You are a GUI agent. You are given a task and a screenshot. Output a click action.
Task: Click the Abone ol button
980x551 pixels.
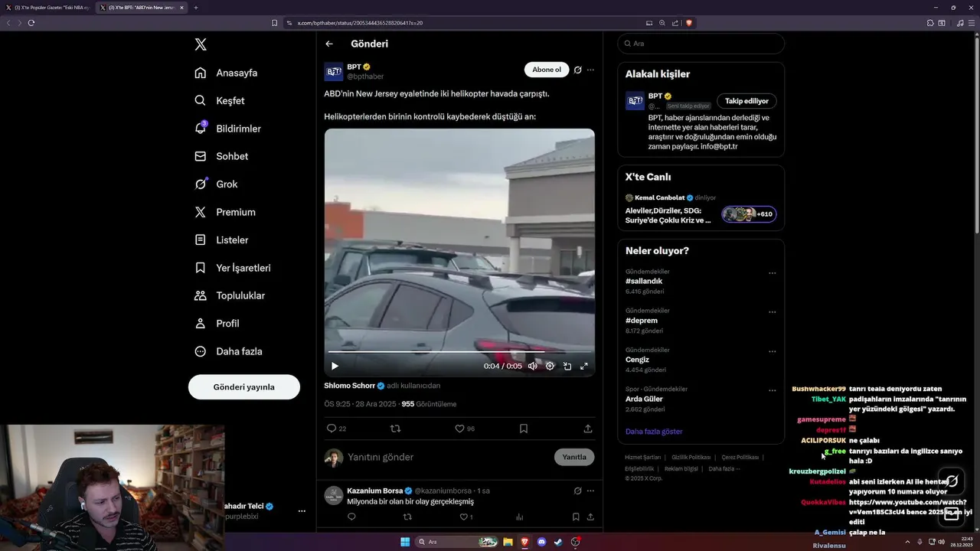click(547, 70)
